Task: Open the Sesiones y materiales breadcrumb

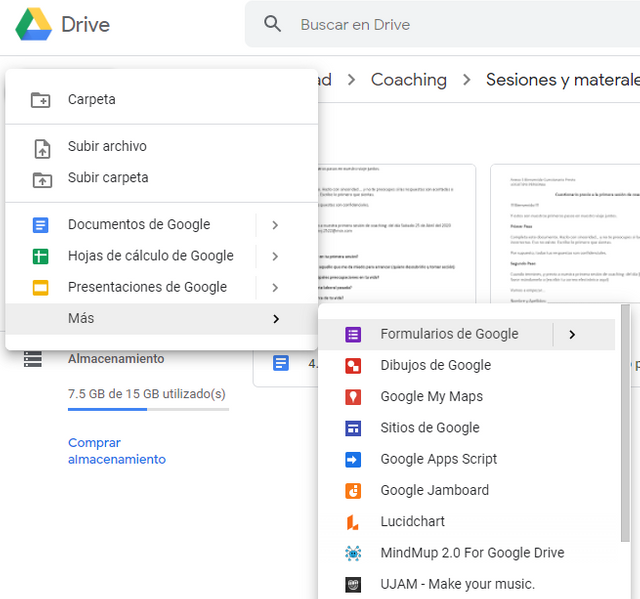Action: (563, 80)
